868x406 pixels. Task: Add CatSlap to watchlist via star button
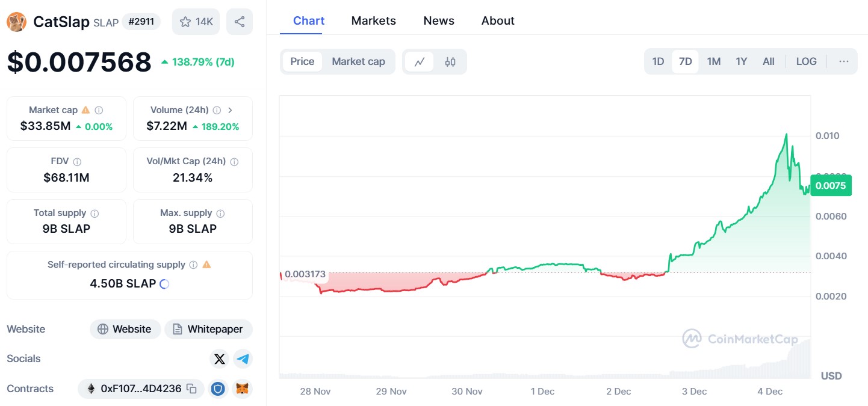tap(196, 22)
